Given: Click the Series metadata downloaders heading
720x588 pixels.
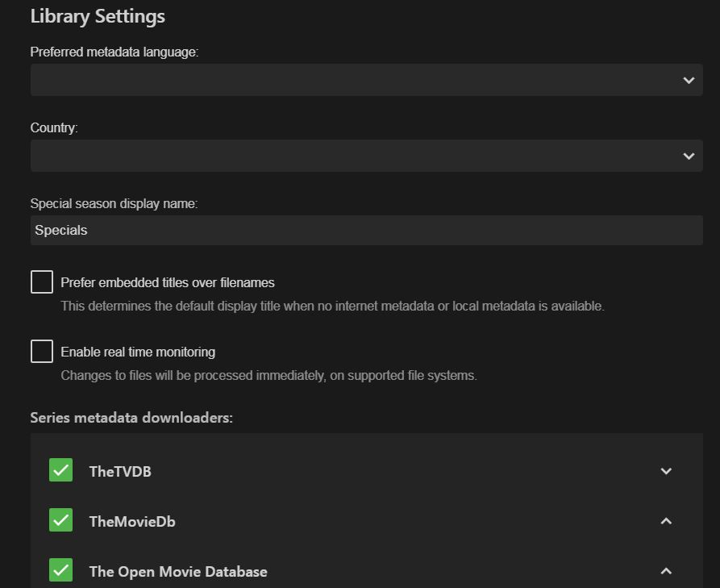Looking at the screenshot, I should 131,418.
